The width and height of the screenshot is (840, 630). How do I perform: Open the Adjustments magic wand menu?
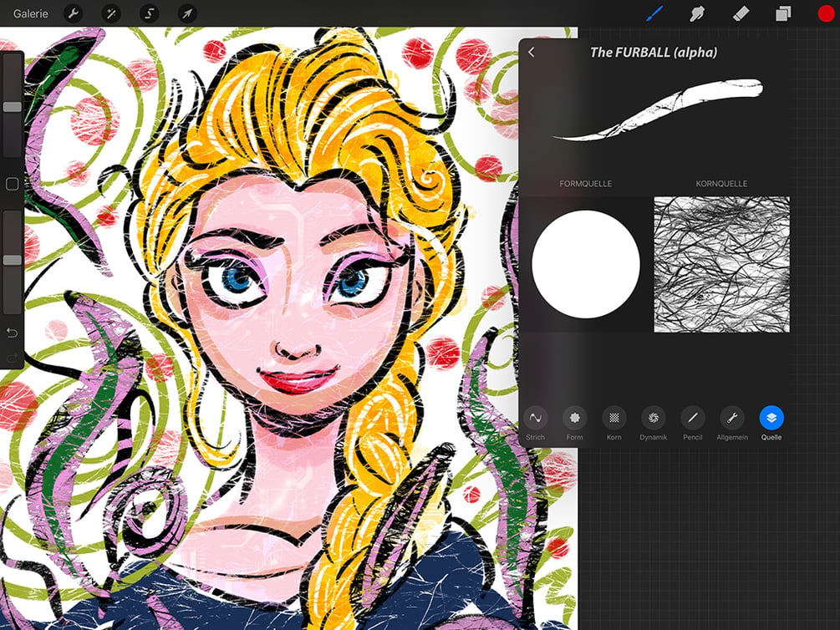111,13
